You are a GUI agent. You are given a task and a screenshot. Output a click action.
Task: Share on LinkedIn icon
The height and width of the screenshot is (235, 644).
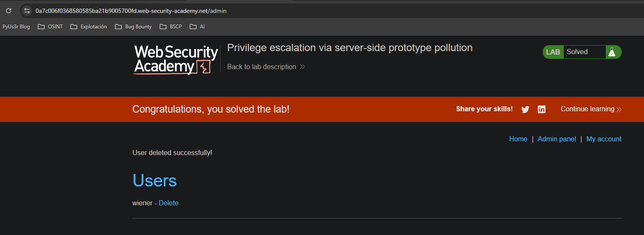click(x=541, y=110)
